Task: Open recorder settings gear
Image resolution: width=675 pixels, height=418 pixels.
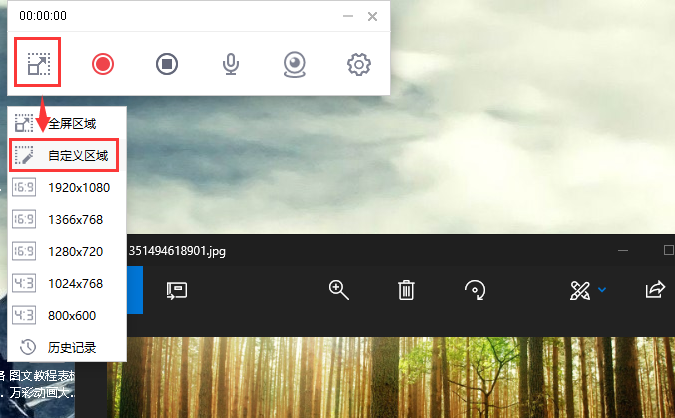Action: click(359, 65)
